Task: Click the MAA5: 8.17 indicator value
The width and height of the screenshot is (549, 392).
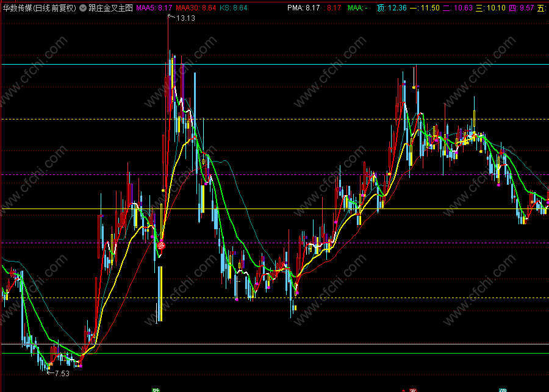Action: click(x=154, y=8)
